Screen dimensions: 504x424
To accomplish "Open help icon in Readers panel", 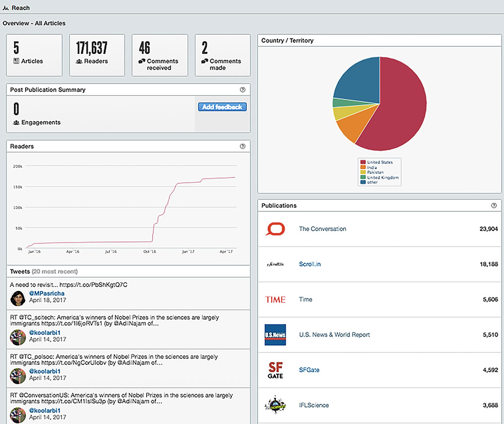I will click(242, 147).
